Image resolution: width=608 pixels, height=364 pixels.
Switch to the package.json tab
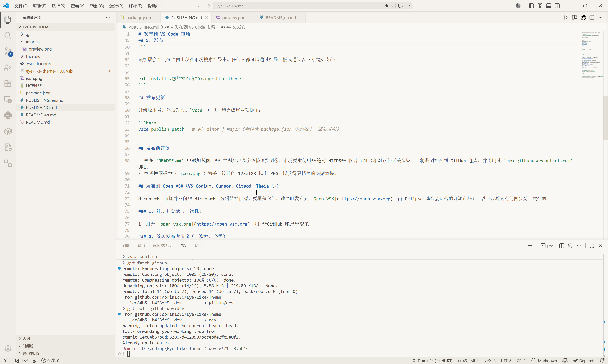[x=138, y=18]
